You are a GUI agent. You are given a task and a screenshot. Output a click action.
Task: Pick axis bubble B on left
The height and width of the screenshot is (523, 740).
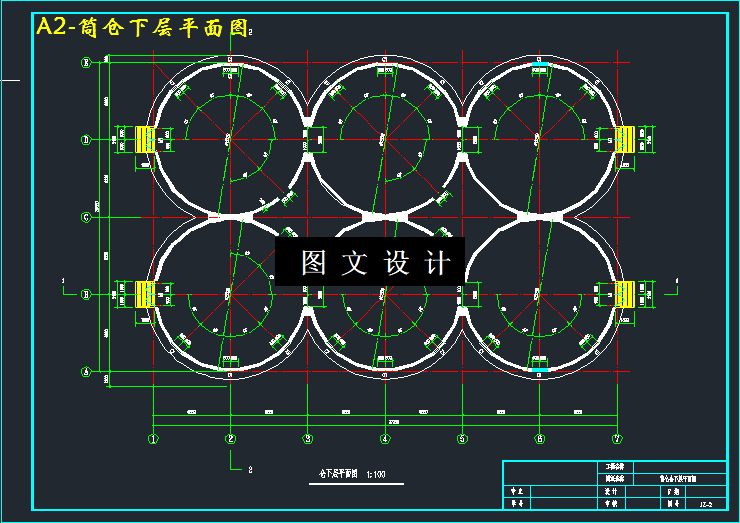[86, 295]
